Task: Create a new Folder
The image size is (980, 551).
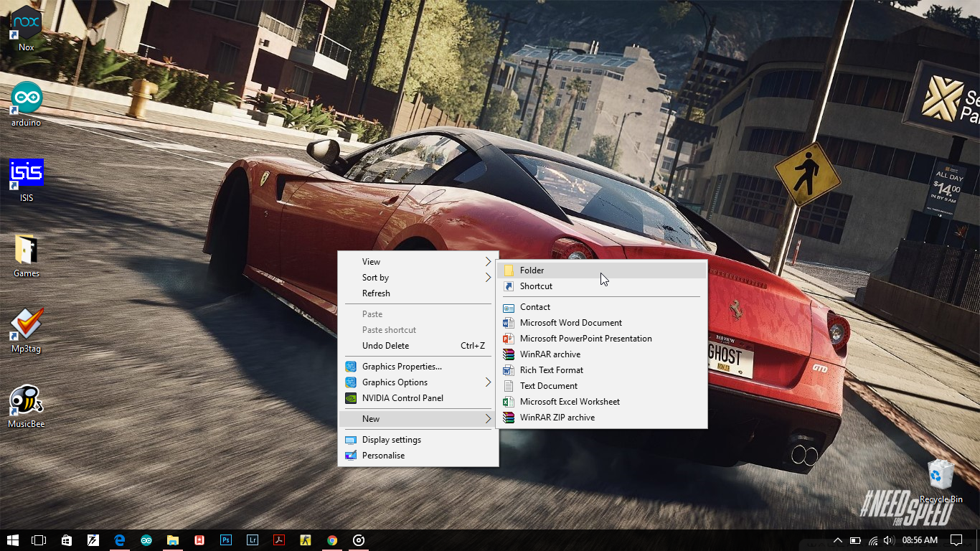Action: click(601, 270)
